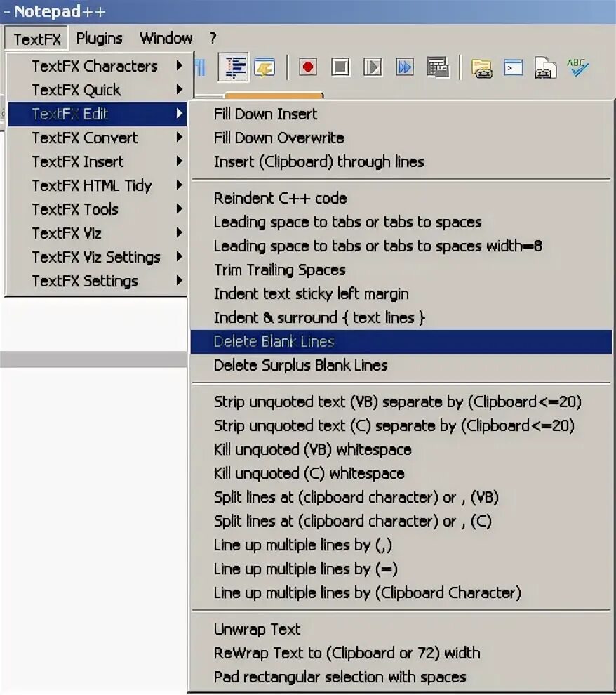Select Line up multiple lines by (Clipboard Character)

pos(401,593)
